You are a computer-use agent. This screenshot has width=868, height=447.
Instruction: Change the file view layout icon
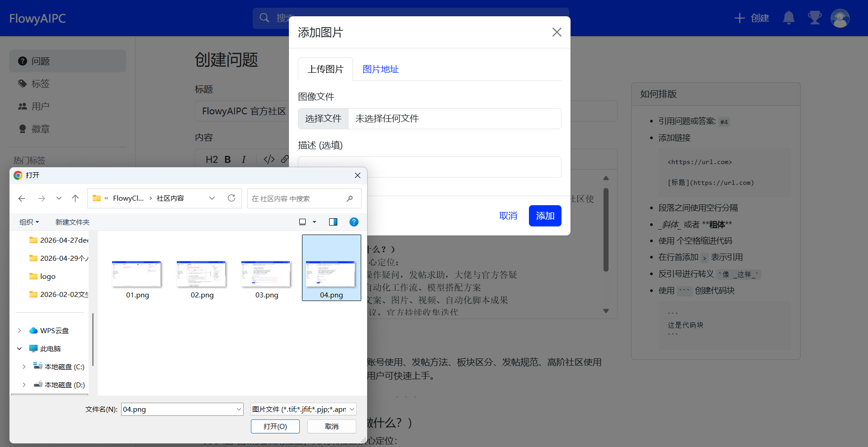click(302, 222)
